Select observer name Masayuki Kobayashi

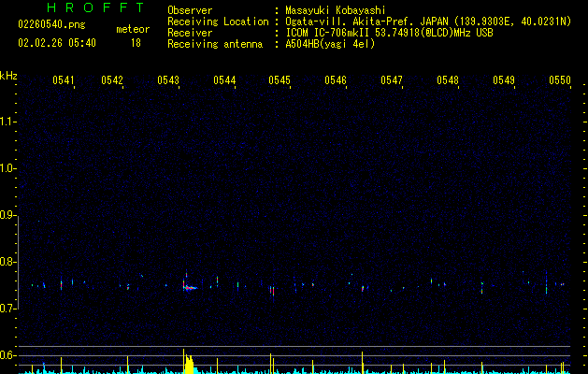click(336, 10)
